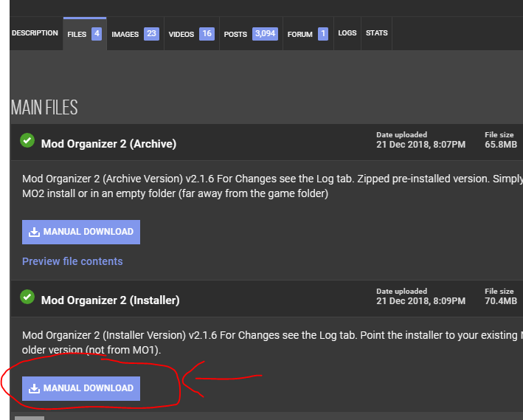Viewport: 523px width, 420px height.
Task: Select the Files tab
Action: 85,33
